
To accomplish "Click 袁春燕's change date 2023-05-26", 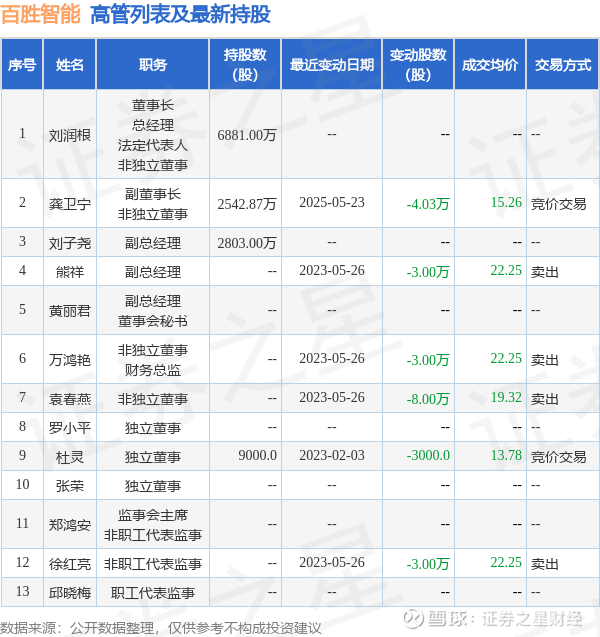I will 332,397.
